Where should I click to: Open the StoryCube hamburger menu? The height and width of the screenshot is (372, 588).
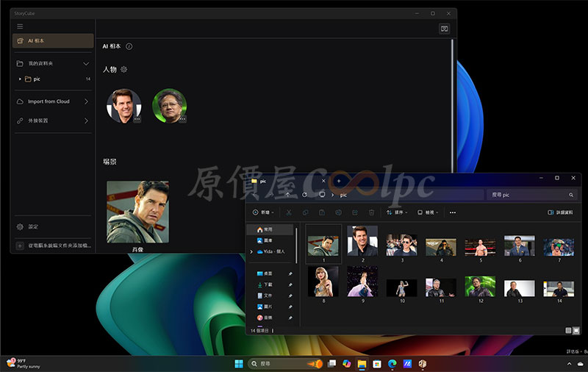20,26
